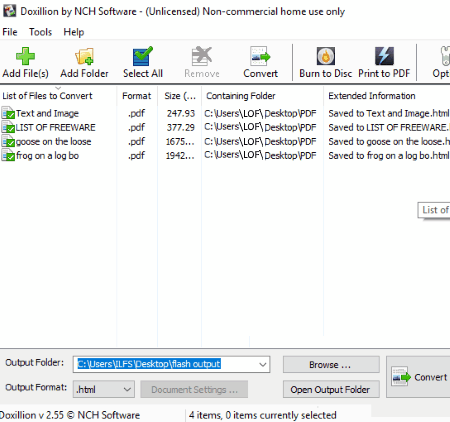The image size is (450, 422).
Task: Expand the Output Folder dropdown arrow
Action: pyautogui.click(x=263, y=364)
